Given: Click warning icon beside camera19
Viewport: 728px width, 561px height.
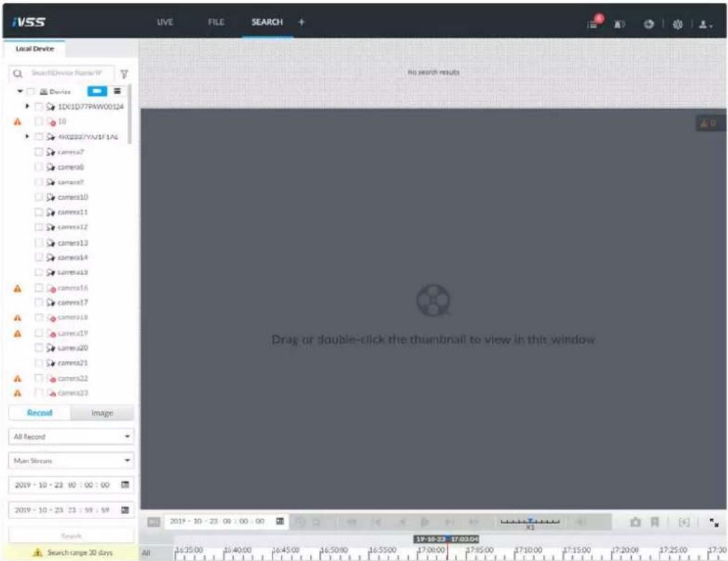Looking at the screenshot, I should (17, 333).
